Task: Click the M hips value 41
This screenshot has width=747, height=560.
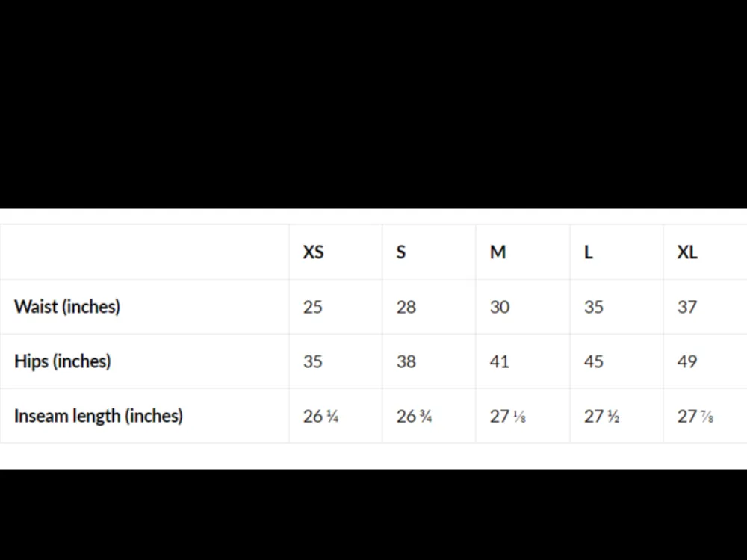Action: (x=500, y=362)
